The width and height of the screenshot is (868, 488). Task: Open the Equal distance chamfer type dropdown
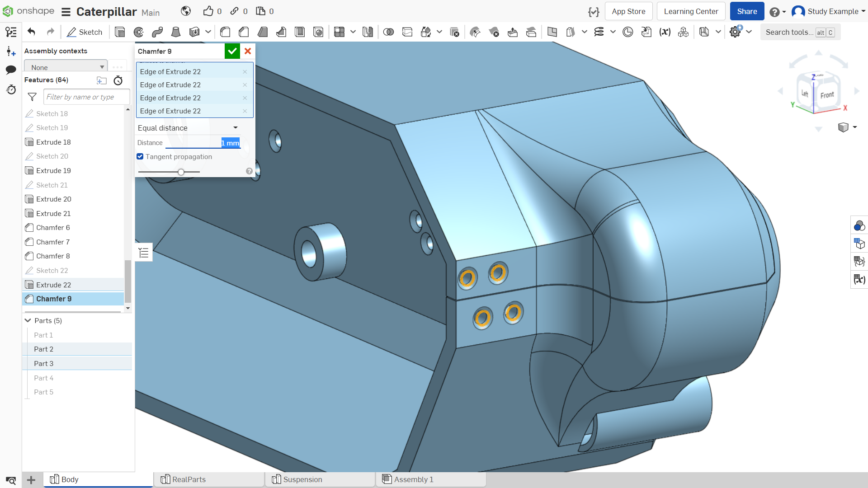click(188, 128)
